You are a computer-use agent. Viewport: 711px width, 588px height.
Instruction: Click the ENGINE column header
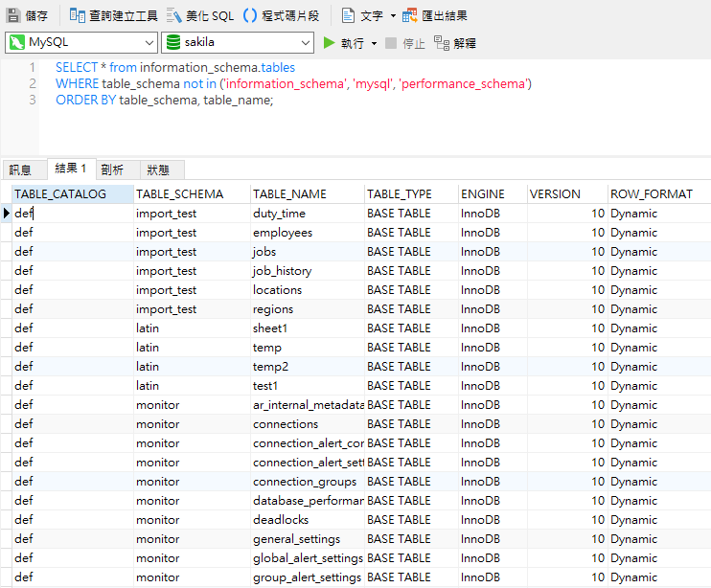pyautogui.click(x=482, y=193)
